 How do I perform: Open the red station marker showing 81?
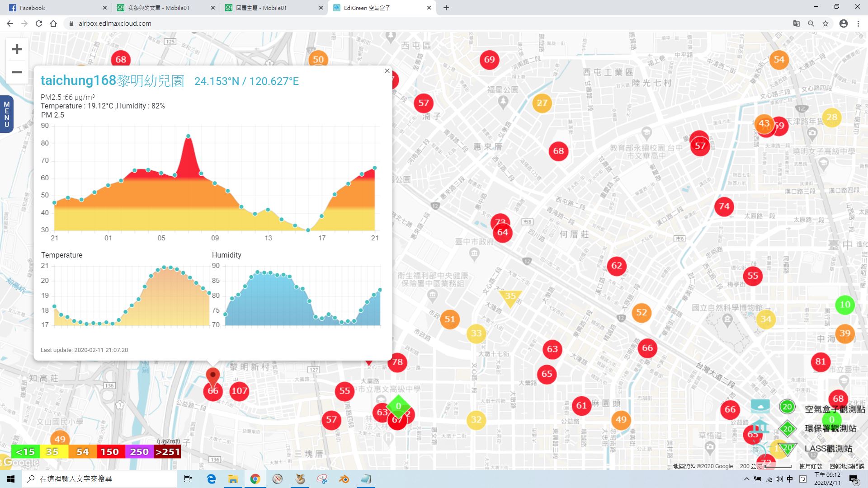pyautogui.click(x=821, y=361)
